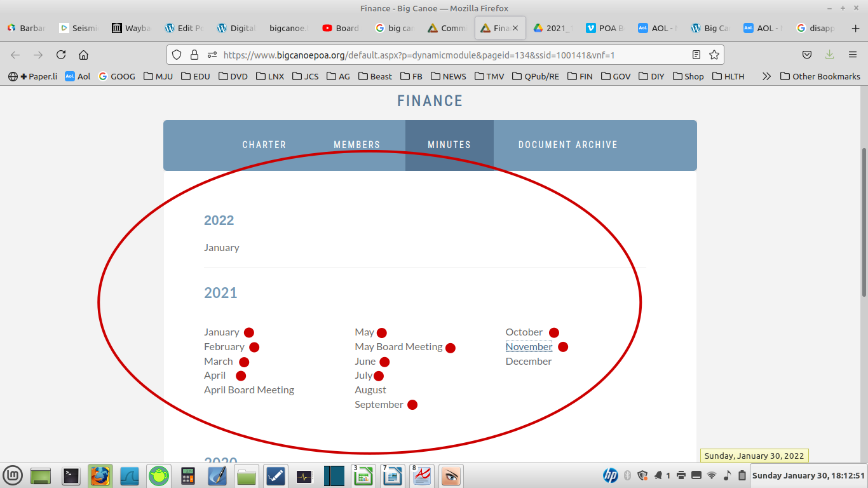Show more bookmarks via overflow chevron

(766, 76)
